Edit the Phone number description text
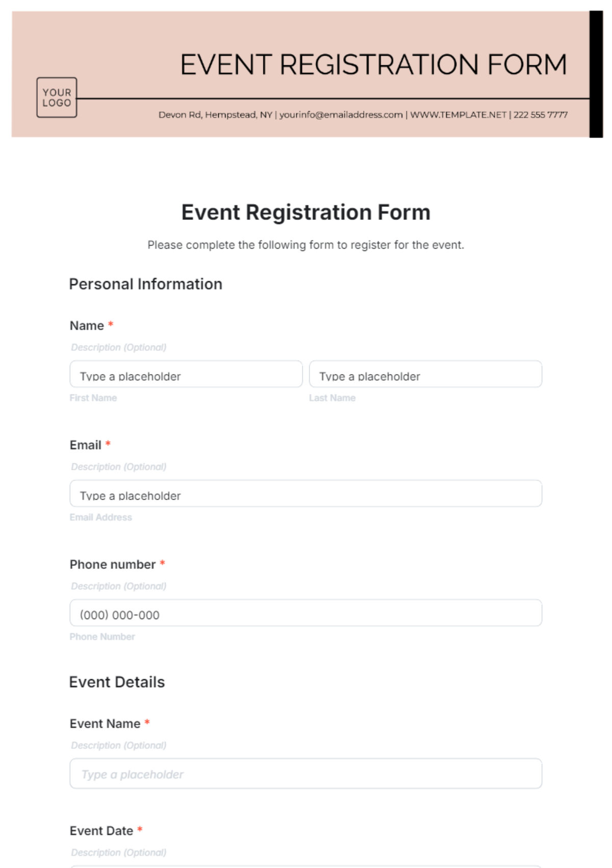This screenshot has height=868, width=612. (x=119, y=586)
